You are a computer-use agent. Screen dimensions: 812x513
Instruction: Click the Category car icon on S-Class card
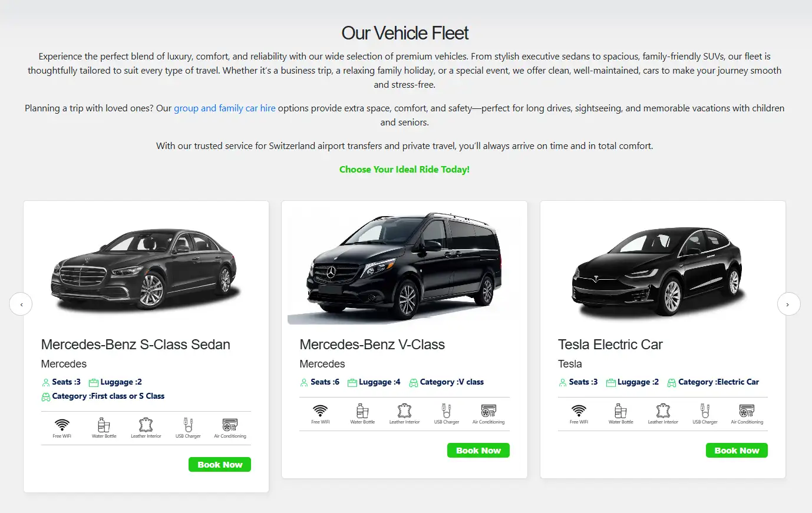tap(45, 397)
